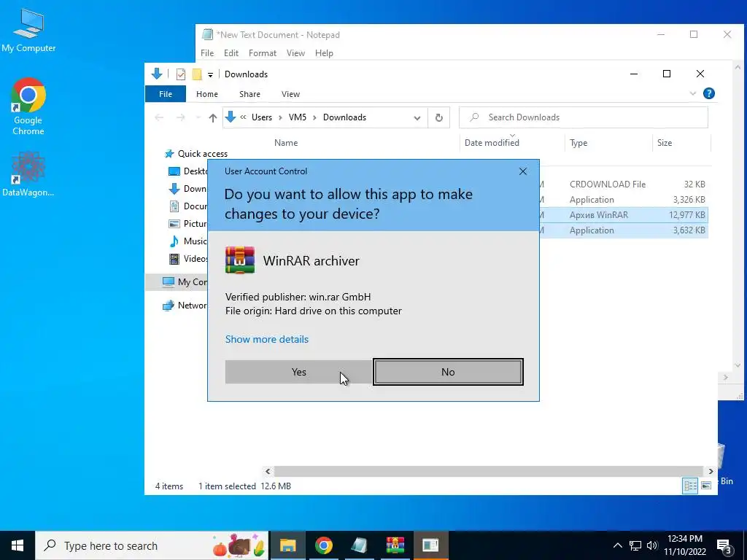The height and width of the screenshot is (560, 747).
Task: Open the Notepad Help menu
Action: 324,52
